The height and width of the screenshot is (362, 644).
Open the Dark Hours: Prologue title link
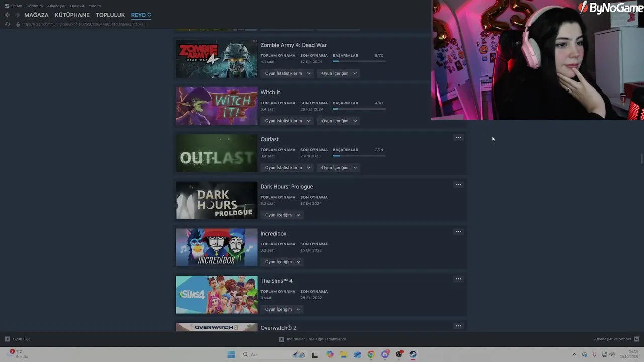(x=287, y=187)
